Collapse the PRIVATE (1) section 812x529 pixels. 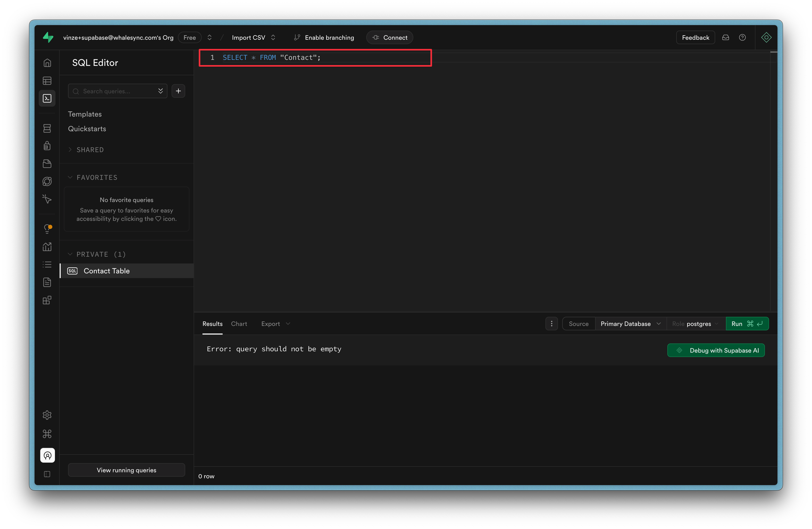97,254
